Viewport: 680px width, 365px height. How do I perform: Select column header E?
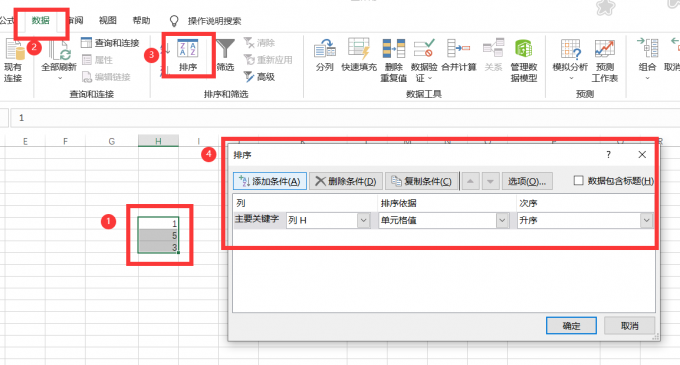click(x=25, y=141)
